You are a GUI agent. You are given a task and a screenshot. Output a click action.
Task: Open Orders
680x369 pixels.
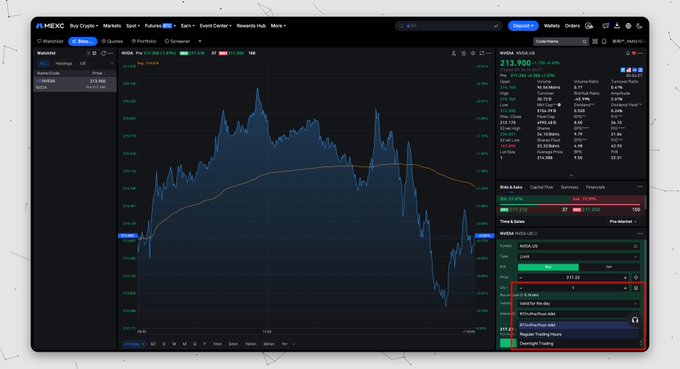pos(572,26)
